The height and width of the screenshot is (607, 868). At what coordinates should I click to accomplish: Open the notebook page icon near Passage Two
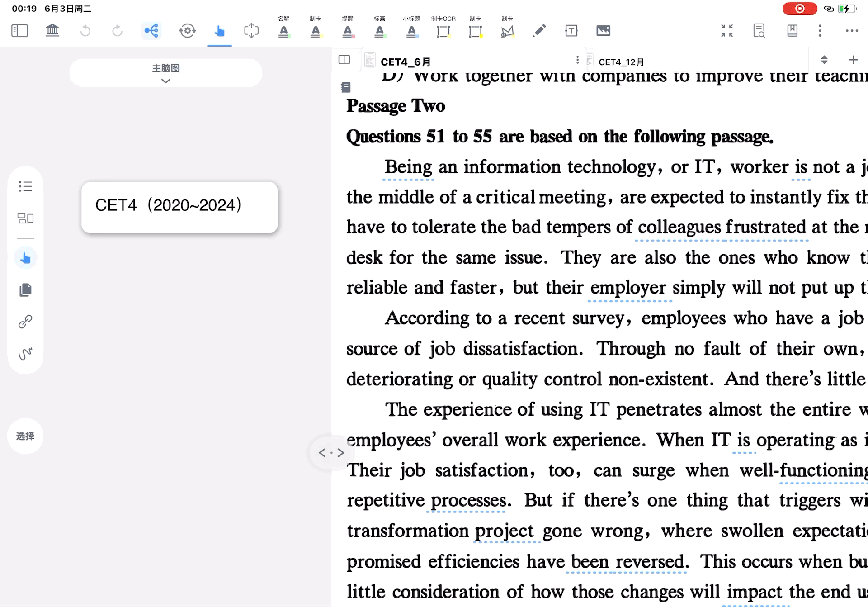[346, 87]
